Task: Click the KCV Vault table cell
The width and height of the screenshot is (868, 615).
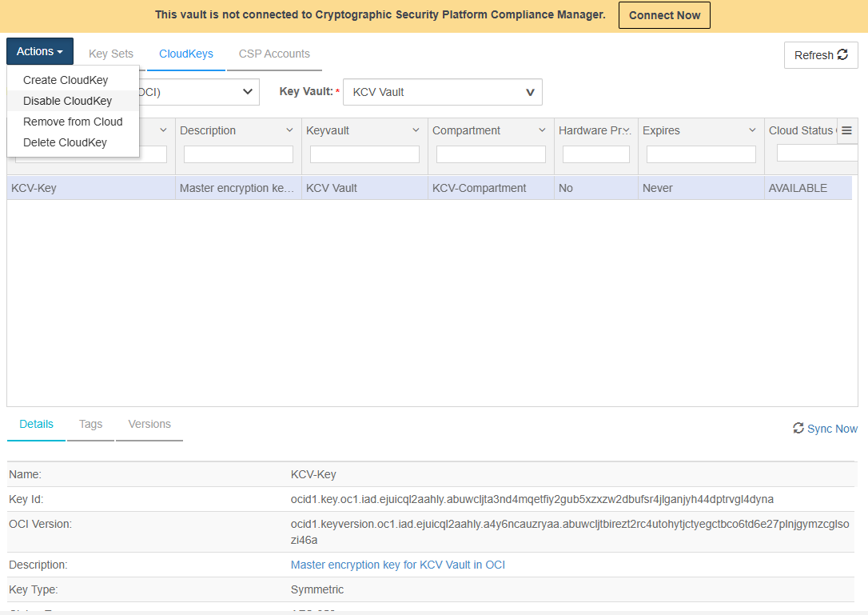Action: tap(364, 188)
